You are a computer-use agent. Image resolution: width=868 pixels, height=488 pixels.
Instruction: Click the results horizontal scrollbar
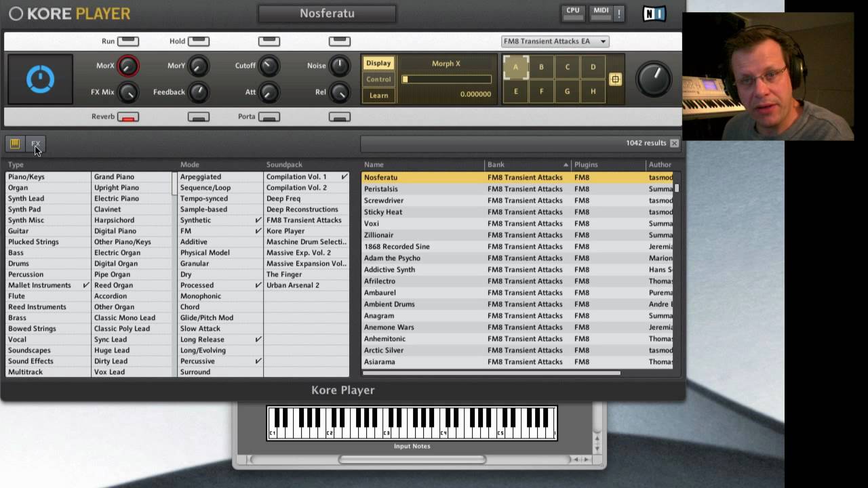point(492,373)
